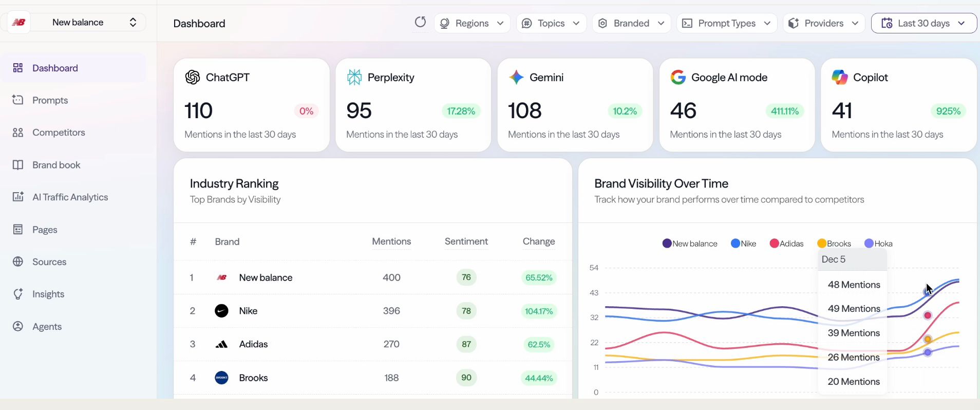Click the Perplexity logo icon
Screen dimensions: 980x410
(x=354, y=78)
